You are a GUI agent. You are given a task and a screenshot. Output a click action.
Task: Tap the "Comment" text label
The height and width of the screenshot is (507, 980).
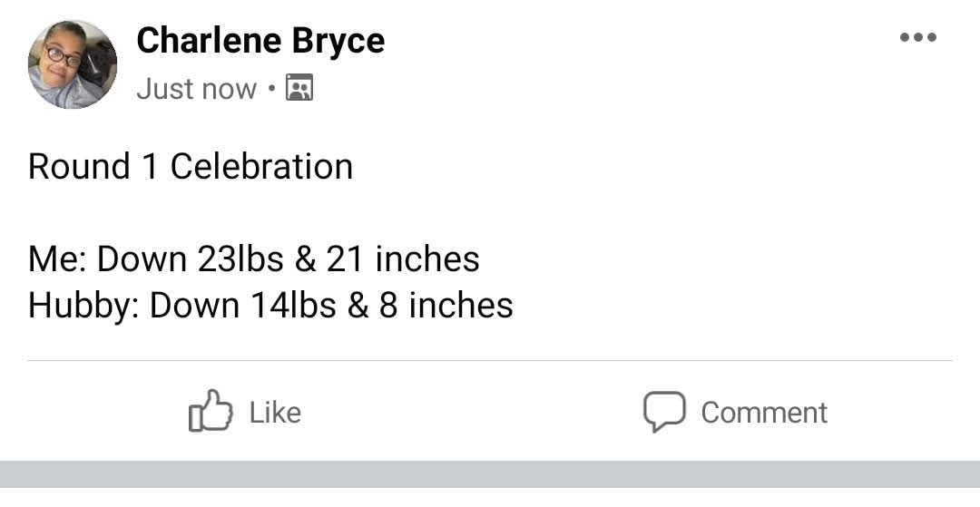coord(764,413)
